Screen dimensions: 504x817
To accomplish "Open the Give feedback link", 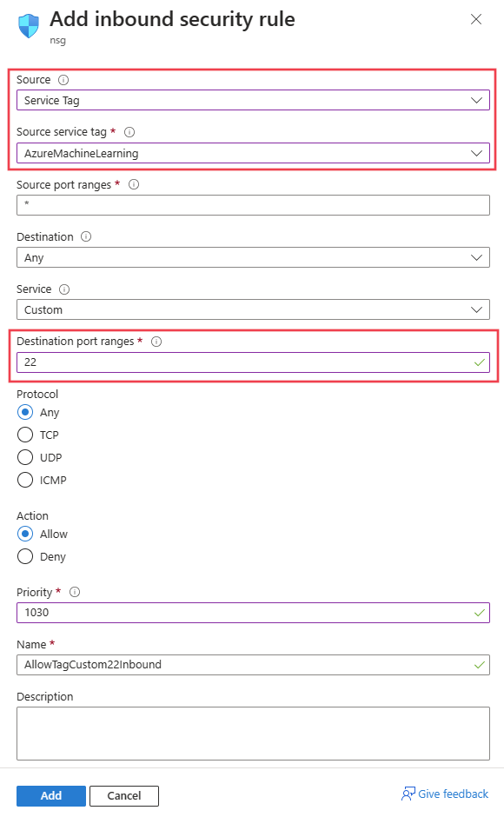I will [445, 794].
